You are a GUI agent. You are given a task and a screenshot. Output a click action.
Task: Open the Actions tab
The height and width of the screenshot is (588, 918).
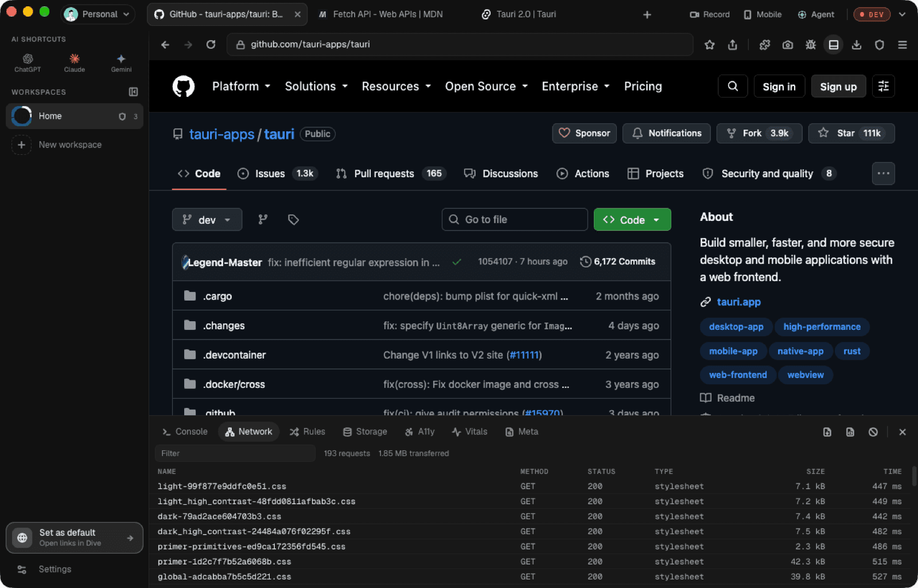583,173
